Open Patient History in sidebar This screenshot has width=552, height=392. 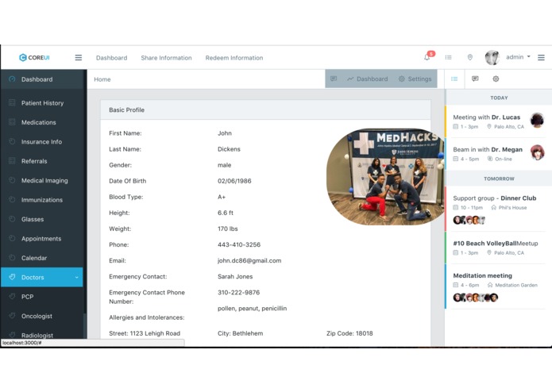point(42,102)
